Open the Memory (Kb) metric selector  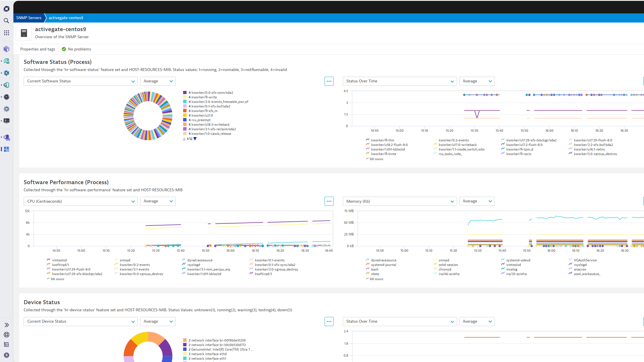pyautogui.click(x=399, y=201)
